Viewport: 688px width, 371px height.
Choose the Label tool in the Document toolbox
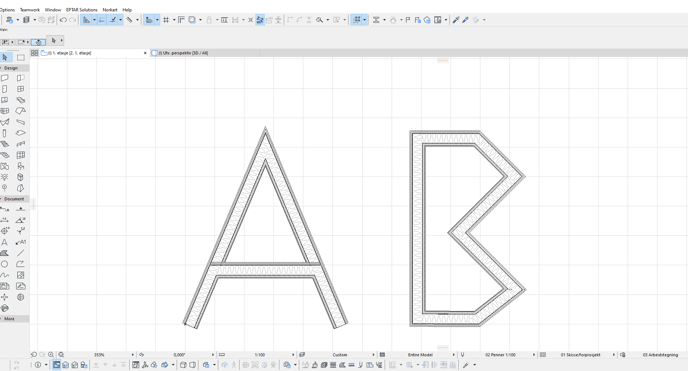(21, 242)
